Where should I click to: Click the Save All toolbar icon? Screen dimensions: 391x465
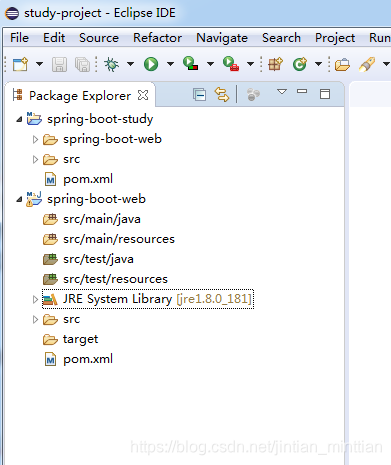pyautogui.click(x=82, y=64)
